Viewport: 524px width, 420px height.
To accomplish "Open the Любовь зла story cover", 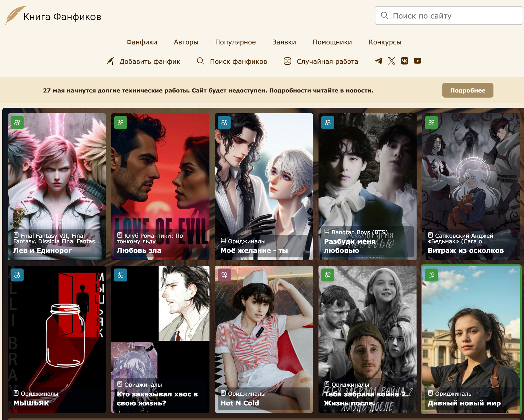I will pos(160,183).
